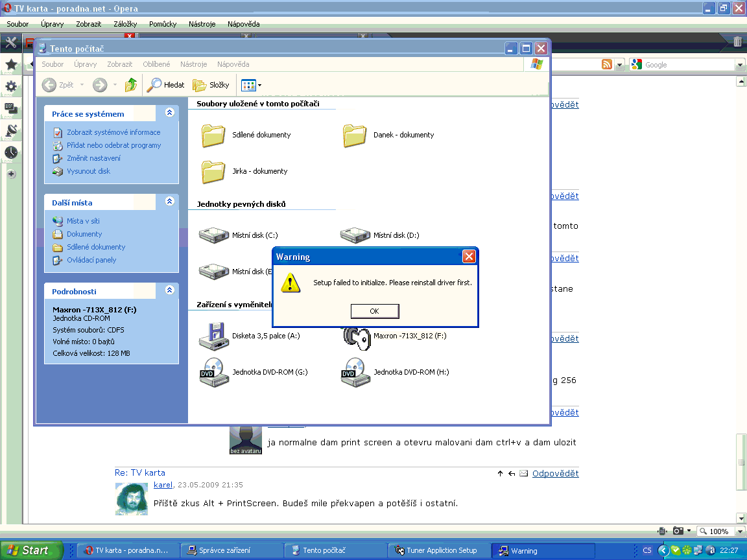Open Opera Bookmarks star panel icon
The image size is (747, 560).
[11, 64]
